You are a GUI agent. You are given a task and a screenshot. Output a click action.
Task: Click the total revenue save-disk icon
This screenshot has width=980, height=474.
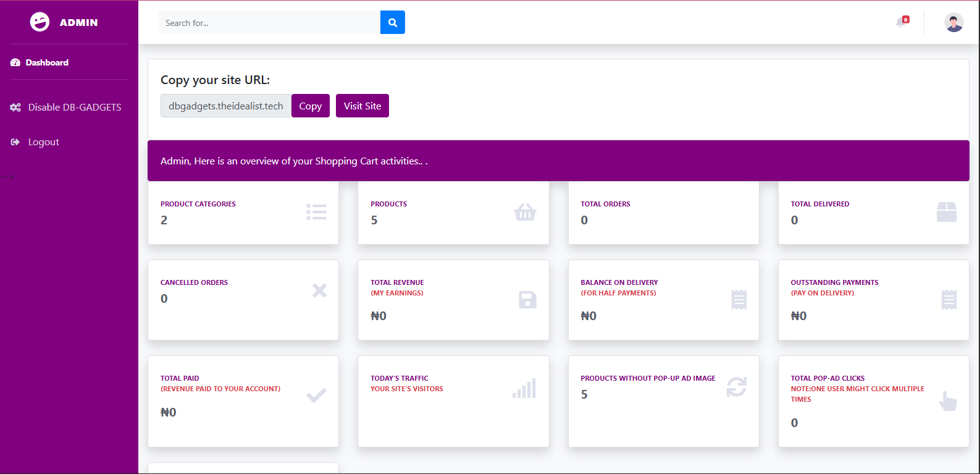click(527, 300)
